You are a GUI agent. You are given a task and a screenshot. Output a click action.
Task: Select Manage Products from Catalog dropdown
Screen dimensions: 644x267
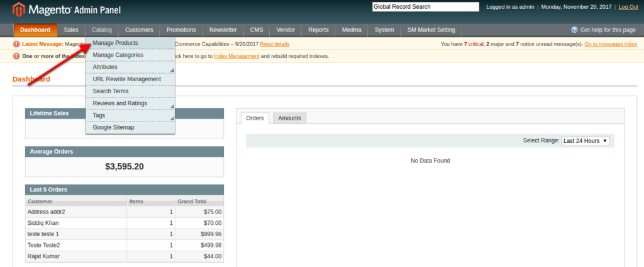click(131, 43)
